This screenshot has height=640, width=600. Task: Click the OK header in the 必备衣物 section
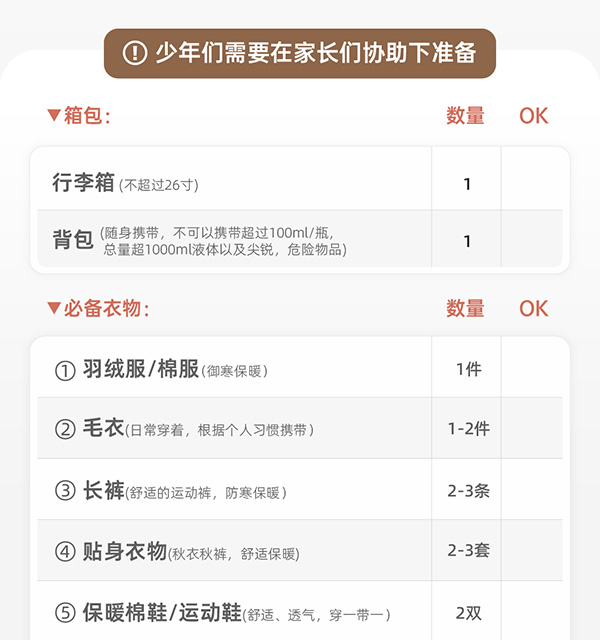tap(534, 309)
